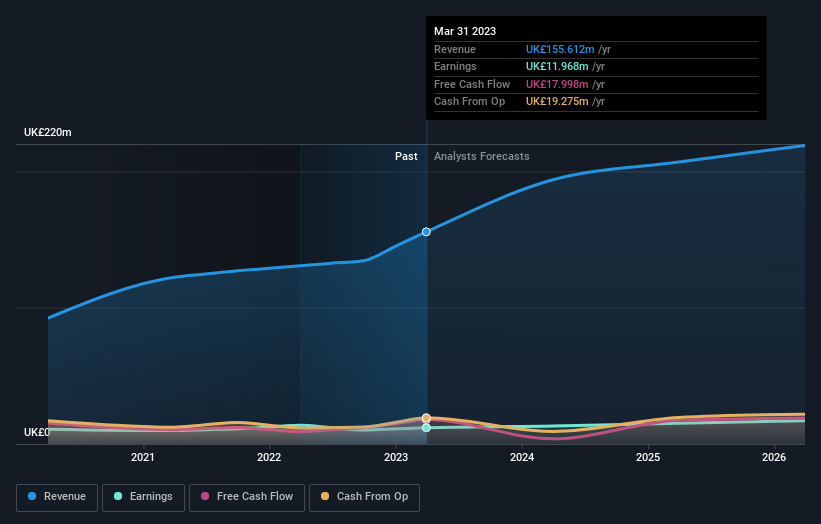Select the 2024 x-axis label
The image size is (821, 524).
click(x=522, y=458)
